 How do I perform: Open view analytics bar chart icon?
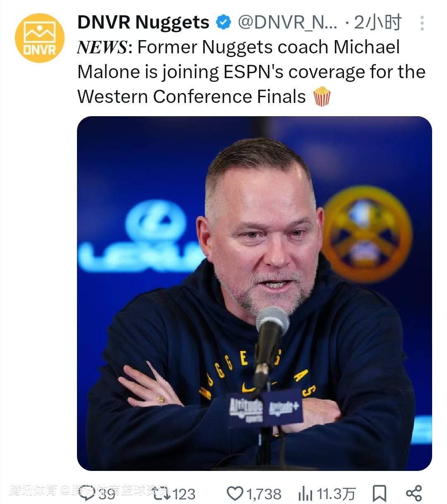tap(305, 493)
